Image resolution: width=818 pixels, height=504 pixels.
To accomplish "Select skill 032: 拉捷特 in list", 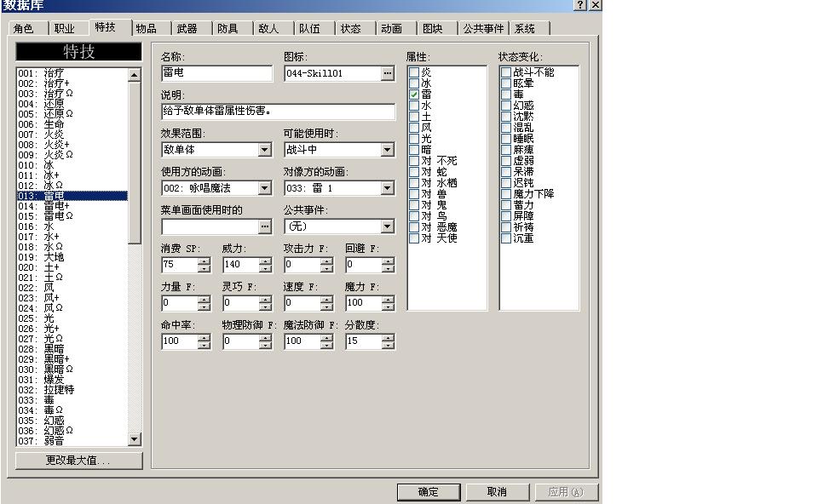I will point(72,390).
